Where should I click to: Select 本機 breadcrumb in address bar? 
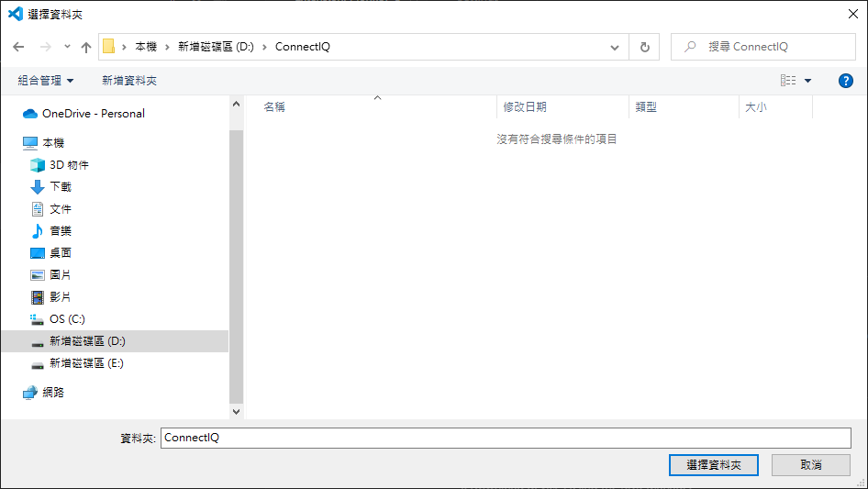point(146,47)
